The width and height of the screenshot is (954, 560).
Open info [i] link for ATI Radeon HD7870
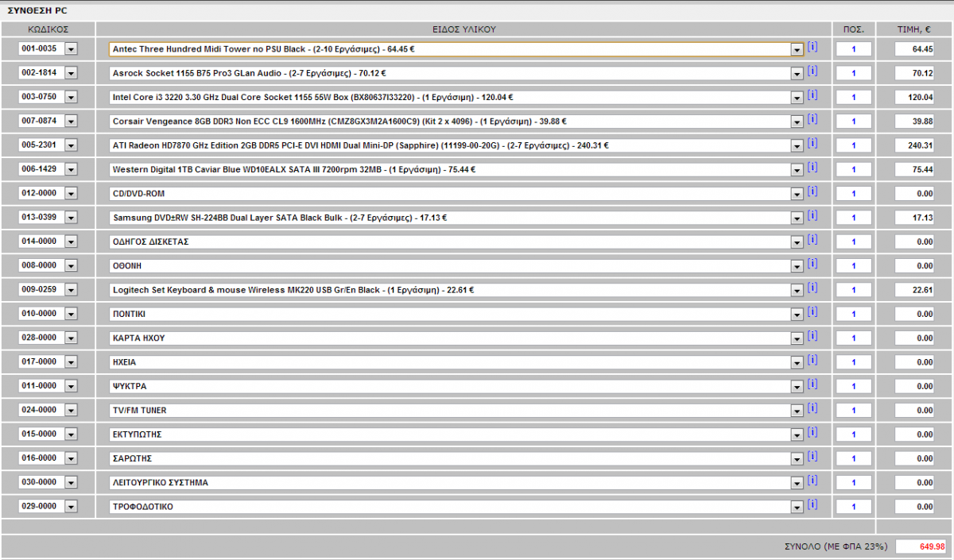click(812, 143)
